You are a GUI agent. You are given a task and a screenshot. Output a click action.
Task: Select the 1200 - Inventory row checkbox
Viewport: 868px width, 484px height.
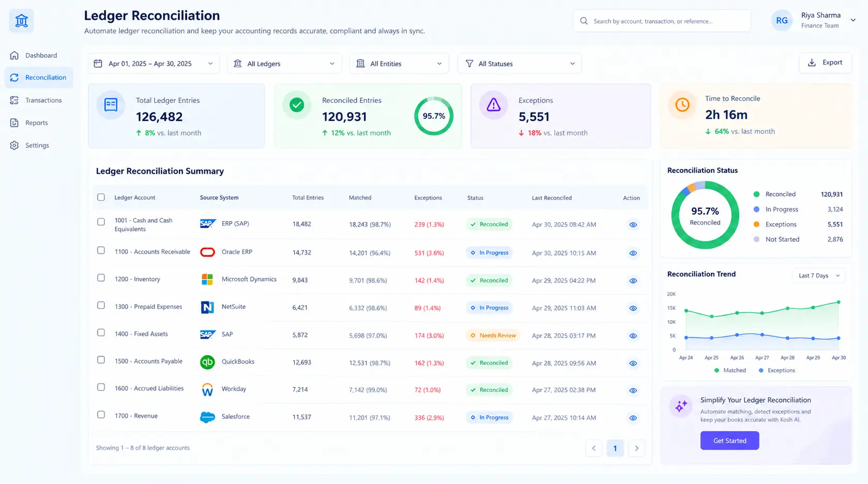coord(101,278)
